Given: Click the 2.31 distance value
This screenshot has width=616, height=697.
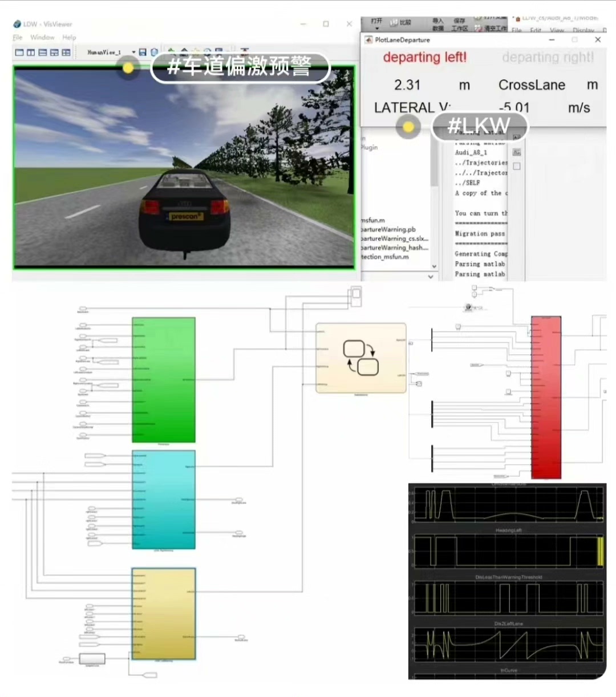Looking at the screenshot, I should point(407,85).
